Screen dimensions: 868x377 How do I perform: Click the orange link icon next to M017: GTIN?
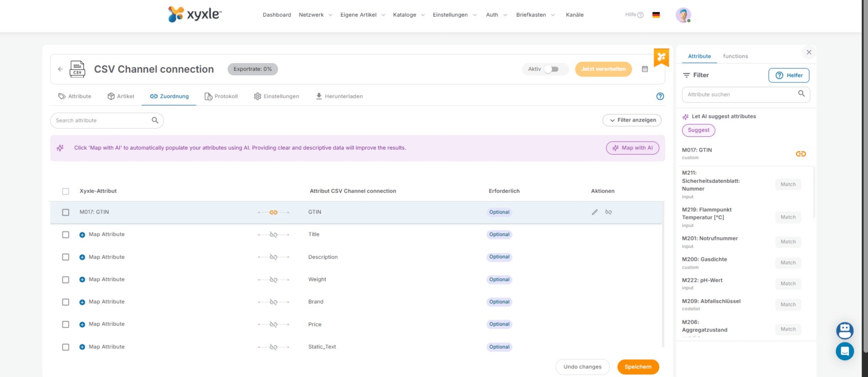point(801,154)
